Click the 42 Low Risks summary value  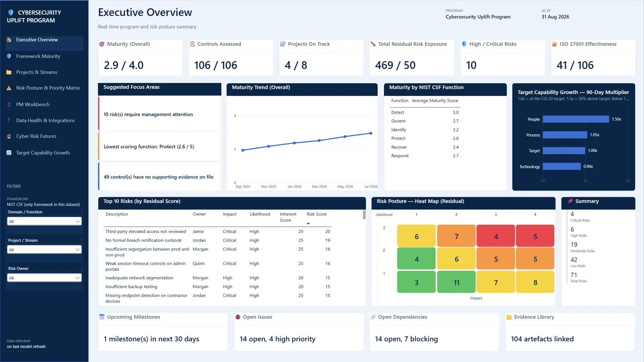pos(574,260)
